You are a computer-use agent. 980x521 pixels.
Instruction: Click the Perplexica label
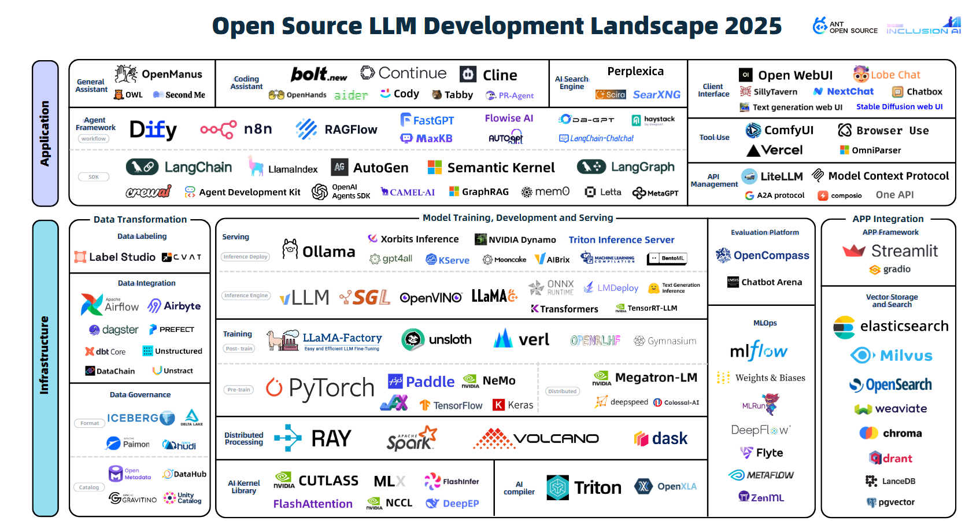pyautogui.click(x=635, y=71)
